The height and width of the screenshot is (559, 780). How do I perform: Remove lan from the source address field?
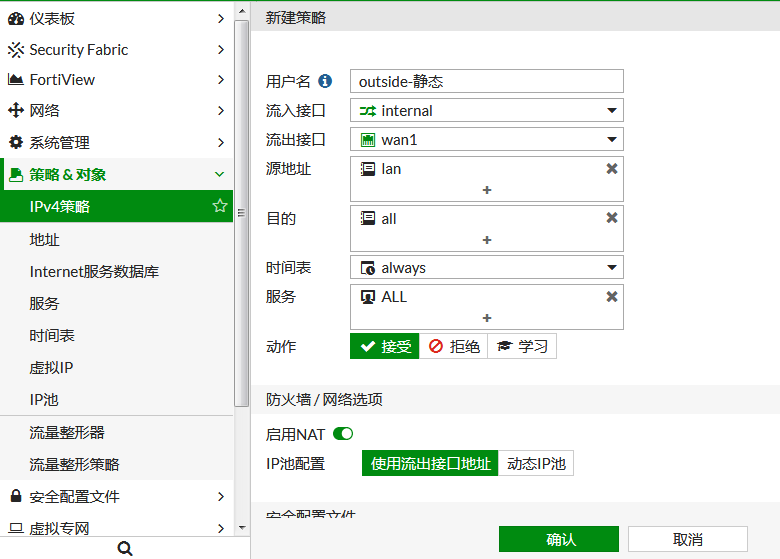(612, 169)
